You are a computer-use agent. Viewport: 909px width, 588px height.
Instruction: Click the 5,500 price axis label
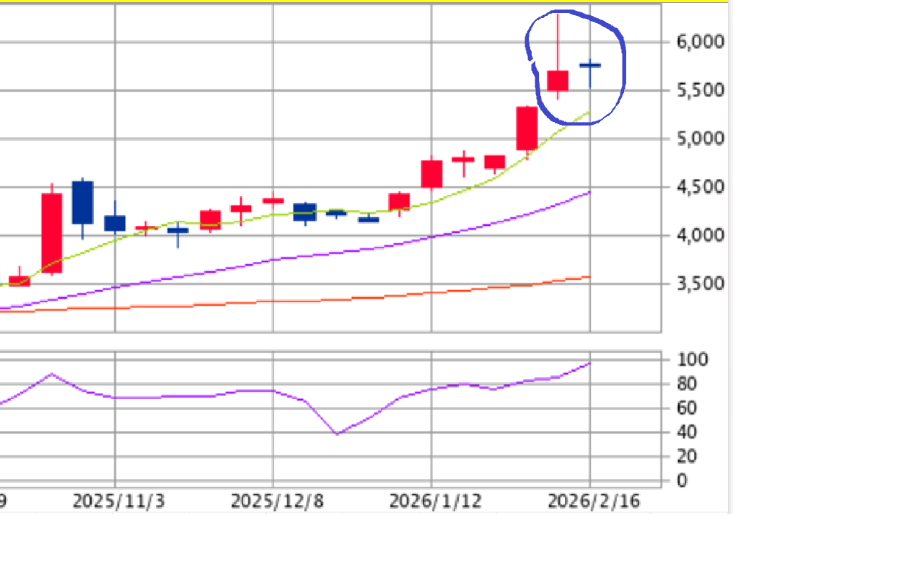700,90
